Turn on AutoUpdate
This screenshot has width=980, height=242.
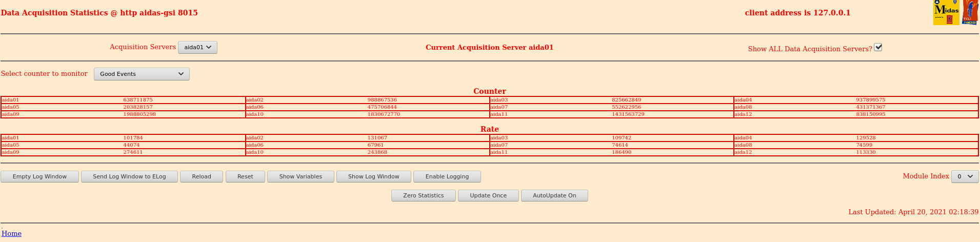pyautogui.click(x=554, y=195)
